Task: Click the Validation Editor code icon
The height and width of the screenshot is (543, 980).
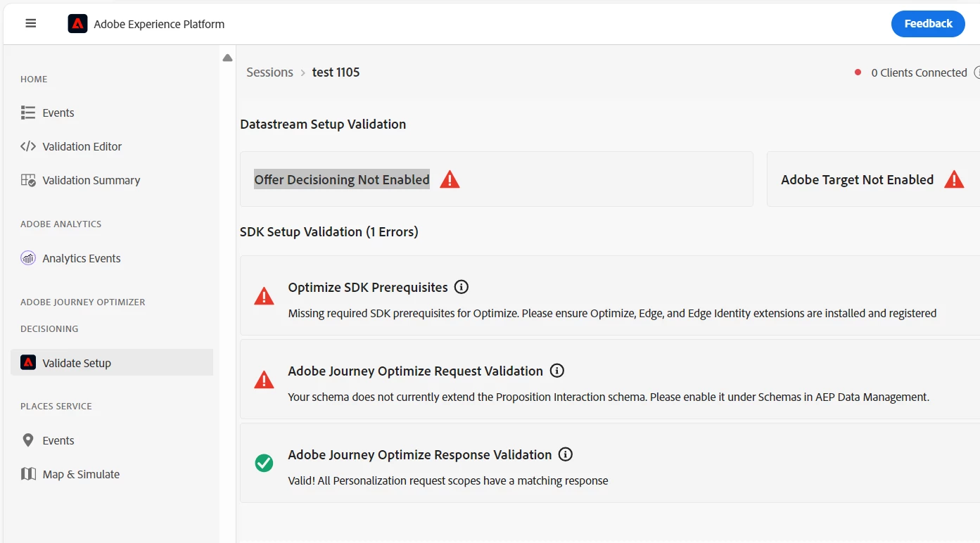Action: click(28, 146)
